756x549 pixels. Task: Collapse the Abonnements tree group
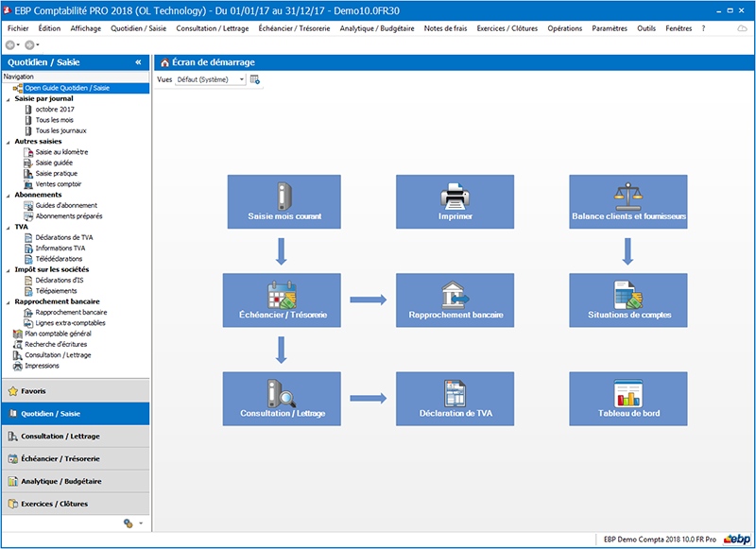8,196
